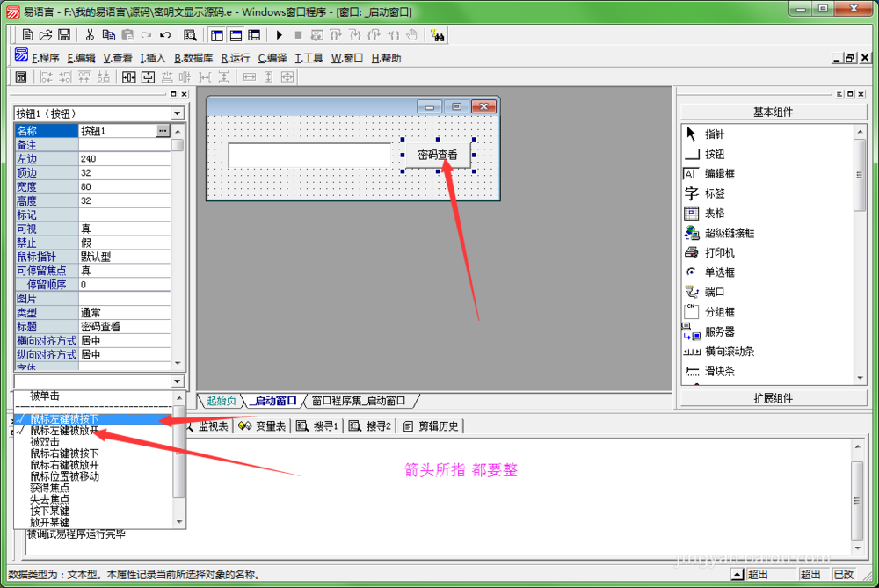Click the 密码查看 button on form
879x588 pixels.
pos(438,155)
